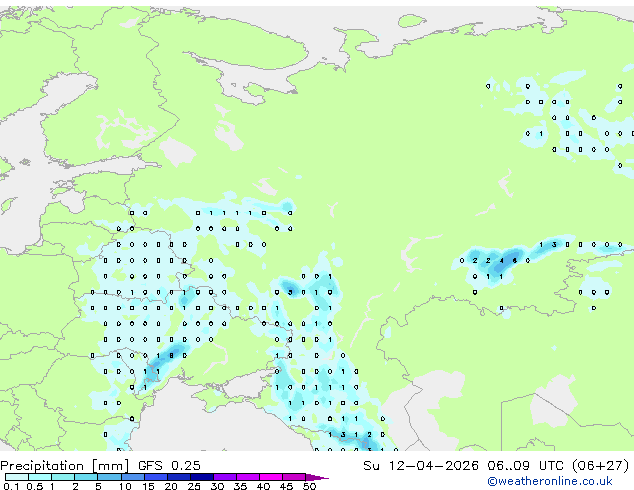Click the legend label '10'
The height and width of the screenshot is (490, 634).
[x=125, y=486]
